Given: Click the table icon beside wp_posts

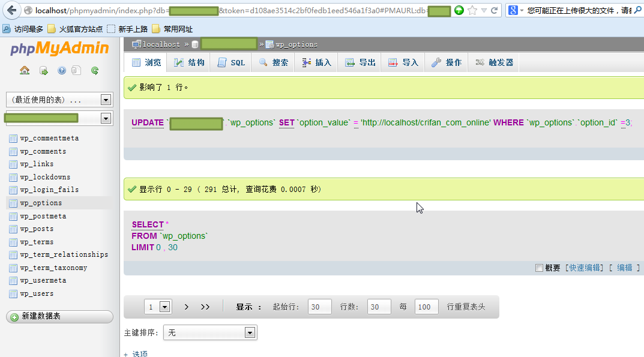Looking at the screenshot, I should coord(13,229).
